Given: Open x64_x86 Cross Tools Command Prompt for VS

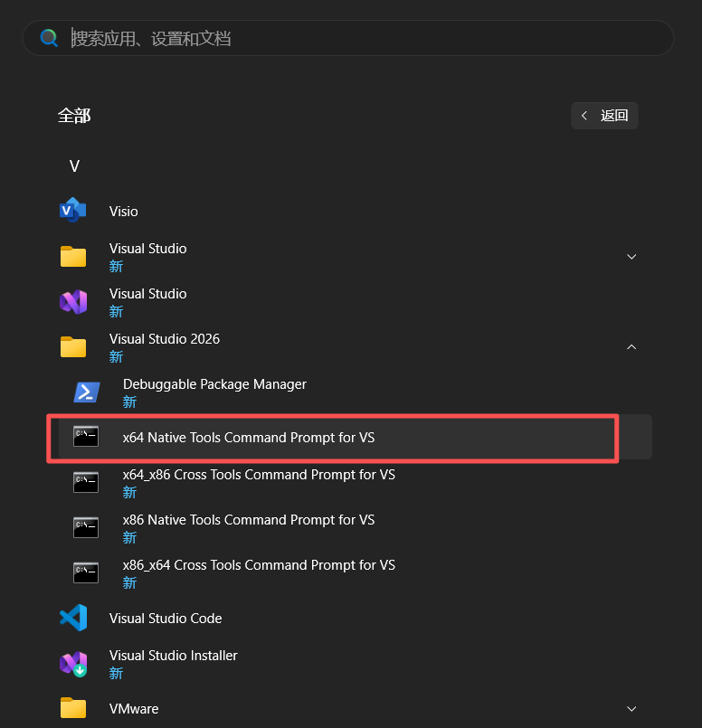Looking at the screenshot, I should click(x=259, y=475).
